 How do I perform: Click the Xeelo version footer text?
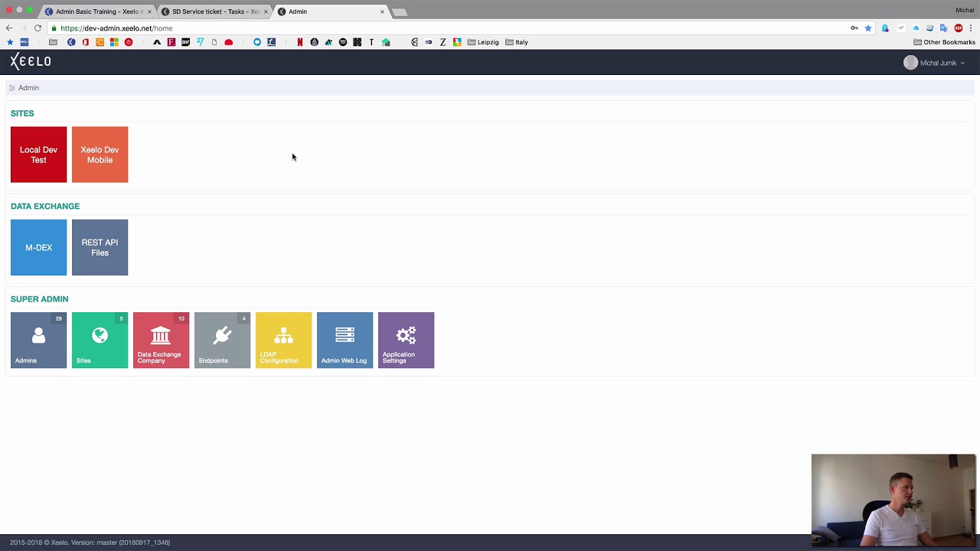(90, 543)
